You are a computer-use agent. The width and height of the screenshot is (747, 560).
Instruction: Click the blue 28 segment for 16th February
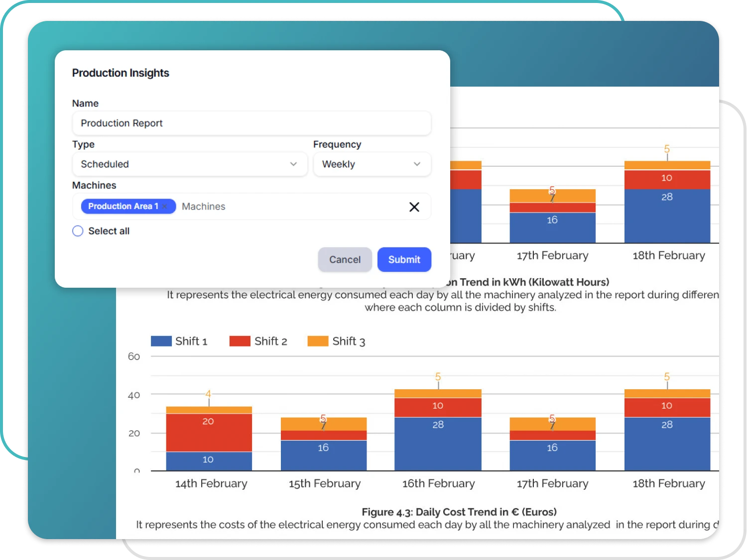[438, 444]
